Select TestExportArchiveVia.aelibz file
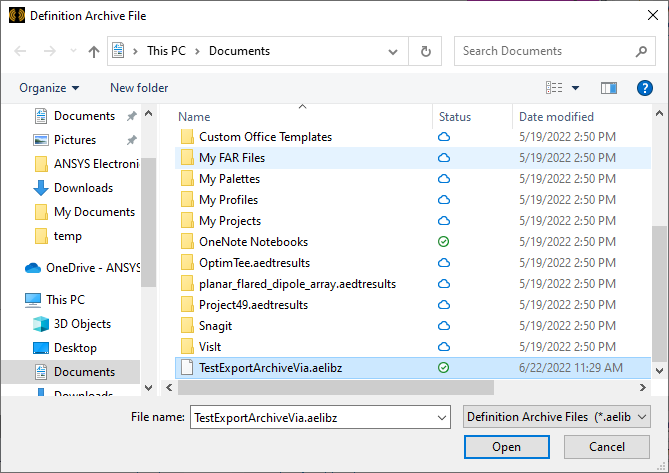 413,368
